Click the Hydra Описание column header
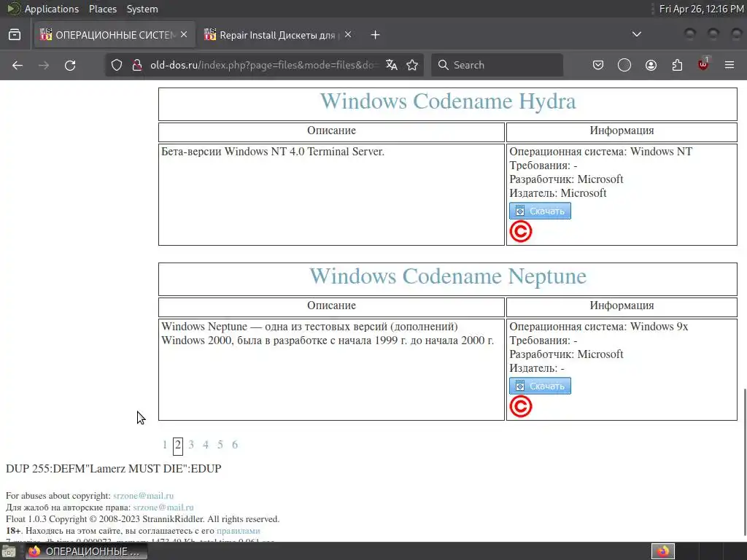Viewport: 747px width, 560px height. [x=331, y=131]
